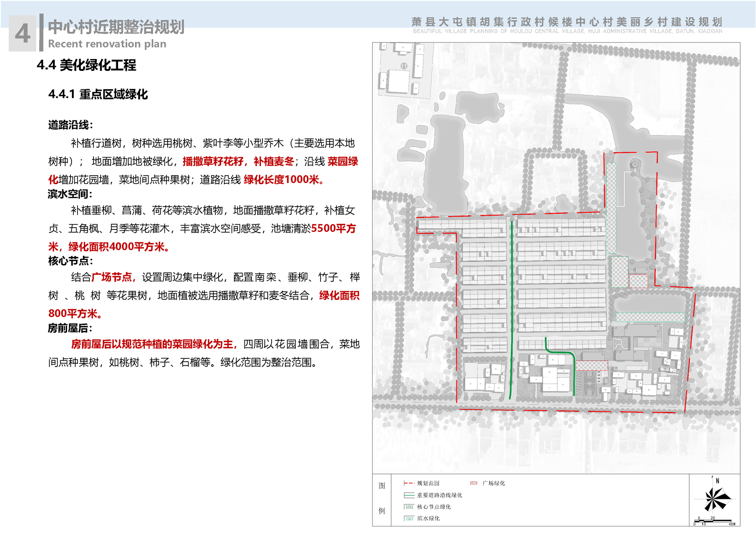Screen dimensions: 756x534
Task: Click the long green road line on the map
Action: tap(512, 309)
